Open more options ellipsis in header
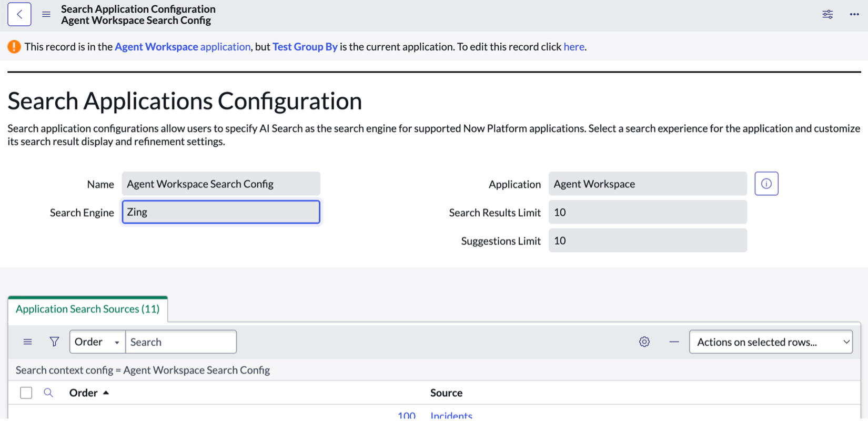Screen dimensions: 868x421 [x=854, y=14]
